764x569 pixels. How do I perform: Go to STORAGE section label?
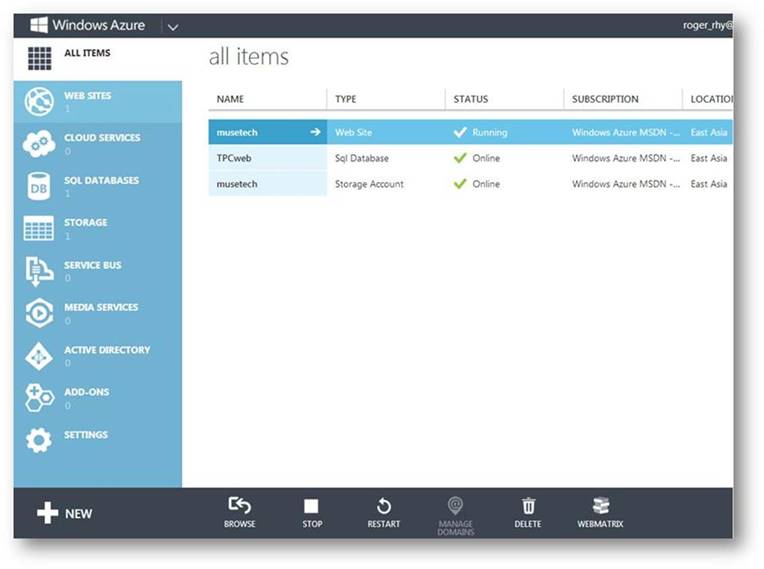[x=86, y=222]
